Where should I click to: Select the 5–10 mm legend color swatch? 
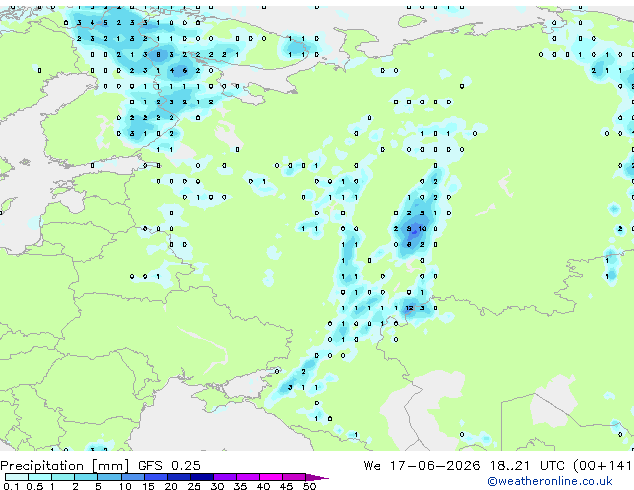109,477
